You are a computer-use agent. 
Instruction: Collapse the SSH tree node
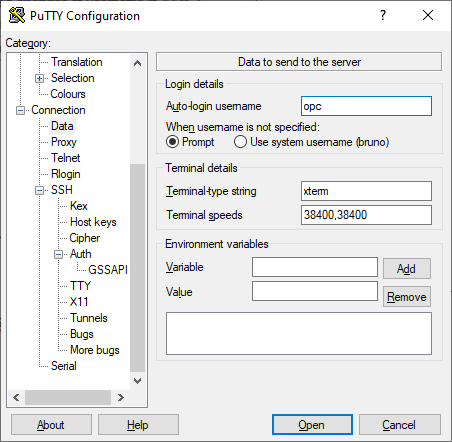(39, 190)
